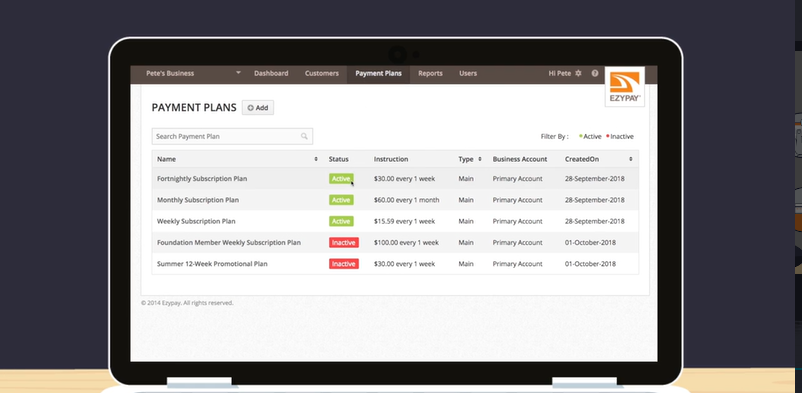The image size is (802, 393).
Task: Open the Customers tab
Action: tap(322, 73)
